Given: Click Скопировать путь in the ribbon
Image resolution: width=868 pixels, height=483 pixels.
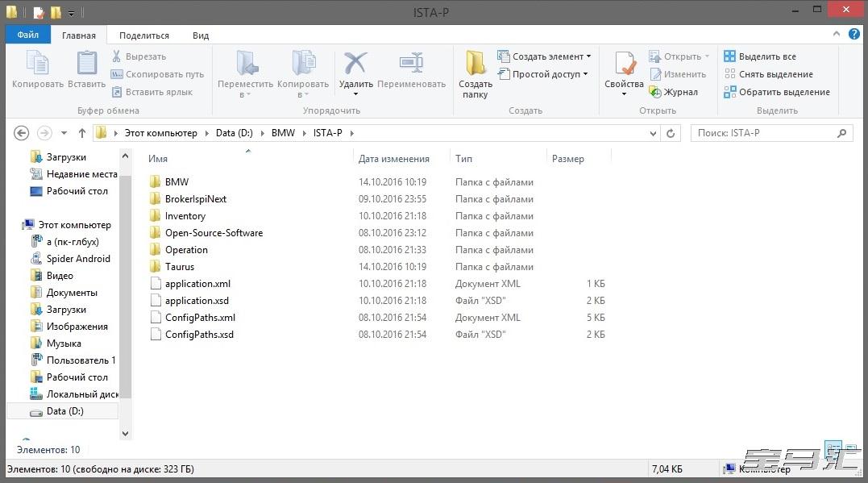Looking at the screenshot, I should [158, 74].
